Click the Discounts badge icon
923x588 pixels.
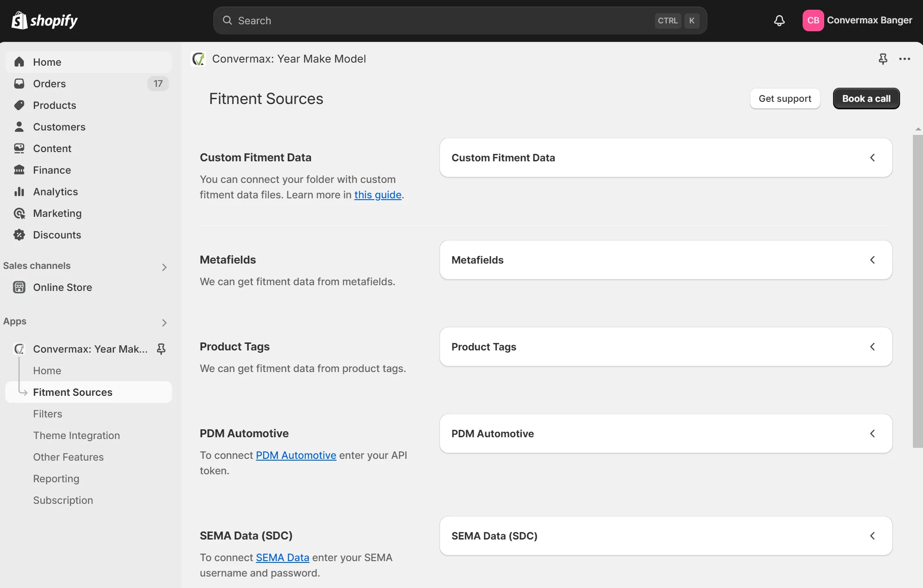19,234
